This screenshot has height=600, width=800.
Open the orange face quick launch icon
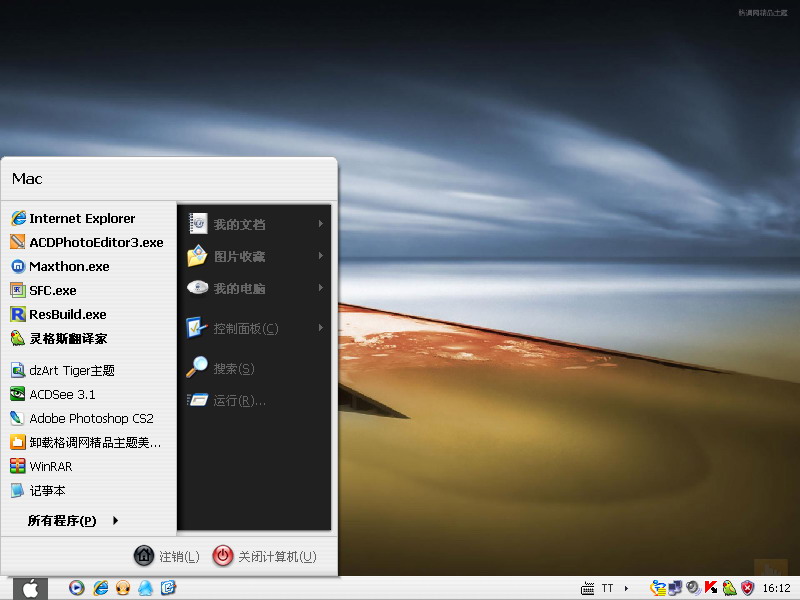click(122, 588)
